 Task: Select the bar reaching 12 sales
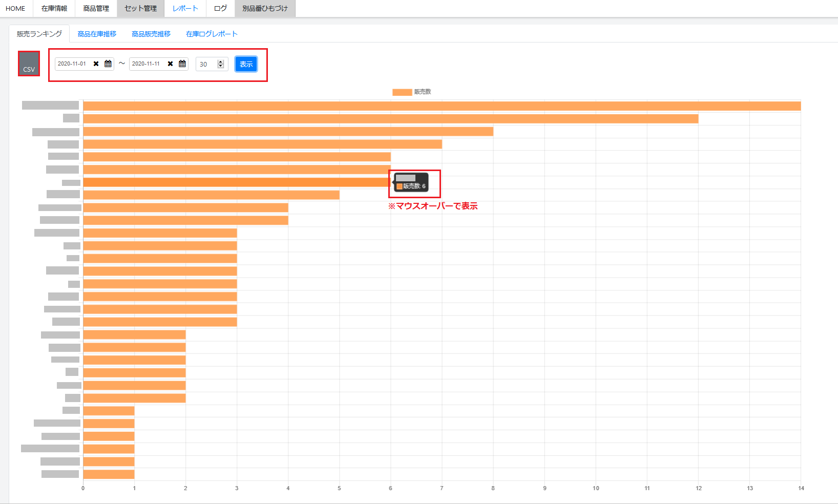[x=391, y=119]
